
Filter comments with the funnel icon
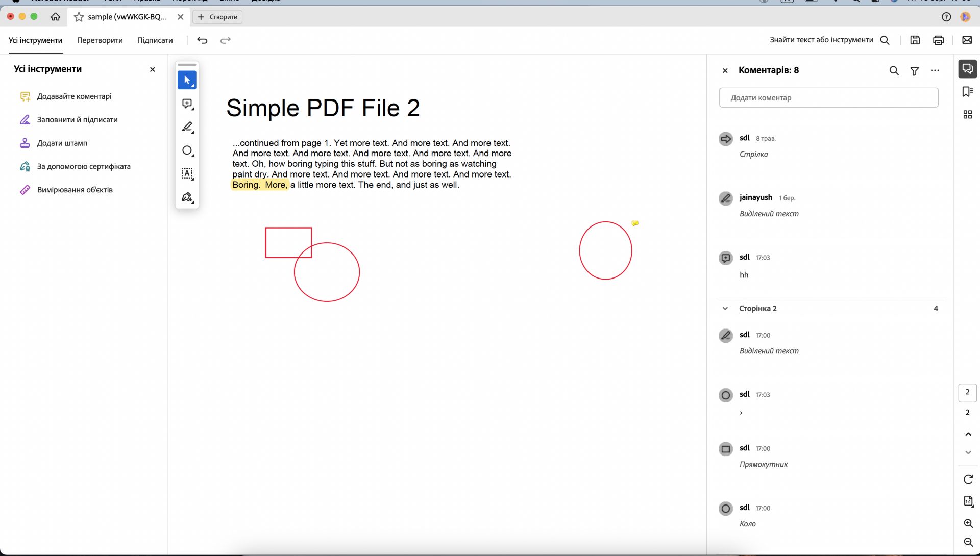[x=914, y=71]
